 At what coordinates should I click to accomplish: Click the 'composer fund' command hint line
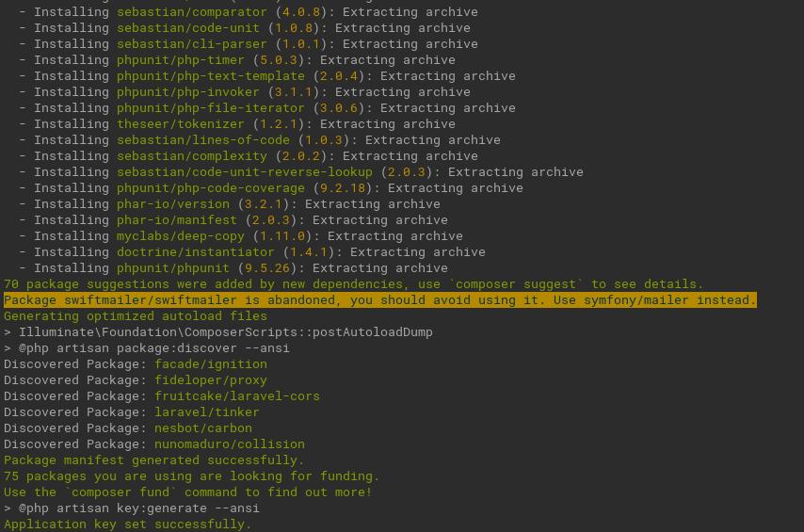(x=187, y=492)
